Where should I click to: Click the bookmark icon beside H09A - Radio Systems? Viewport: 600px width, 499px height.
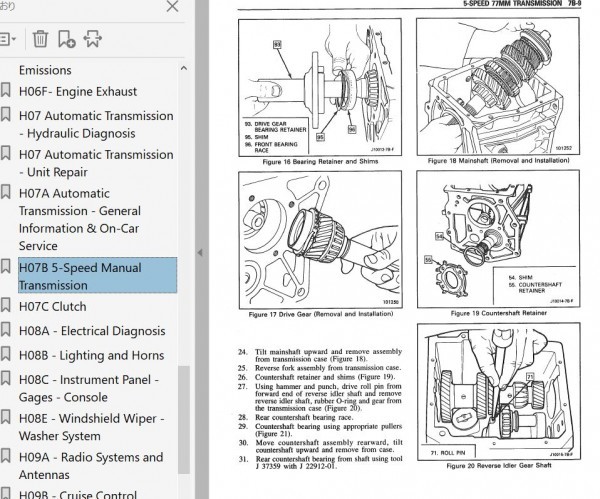(5, 457)
